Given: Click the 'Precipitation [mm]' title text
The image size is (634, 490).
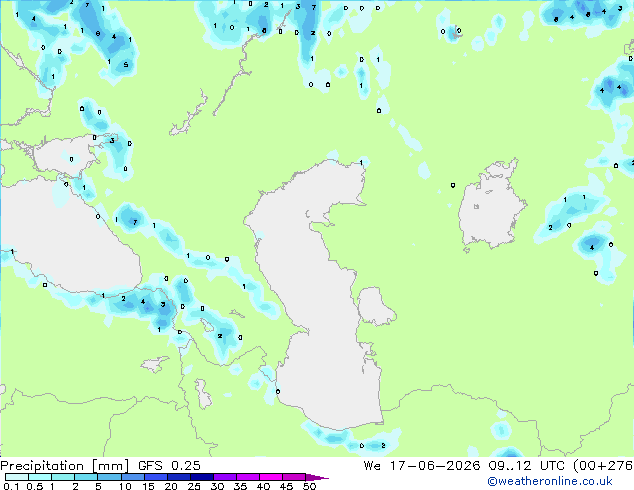Looking at the screenshot, I should 65,466.
